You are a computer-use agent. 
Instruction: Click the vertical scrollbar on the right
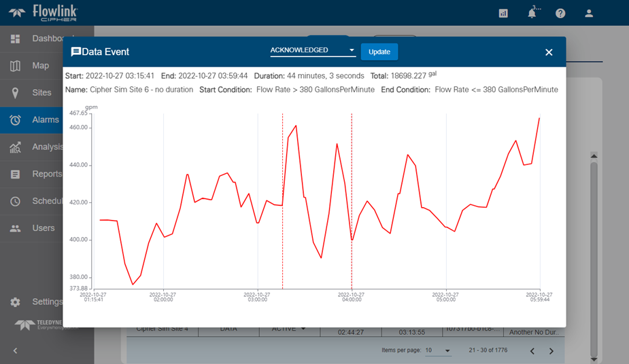594,258
